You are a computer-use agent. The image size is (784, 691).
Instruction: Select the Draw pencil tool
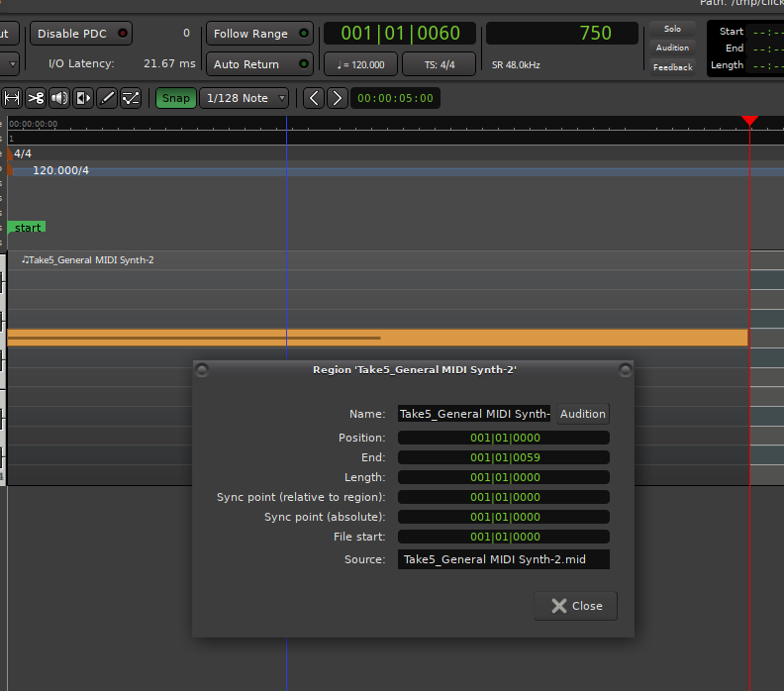[x=107, y=98]
